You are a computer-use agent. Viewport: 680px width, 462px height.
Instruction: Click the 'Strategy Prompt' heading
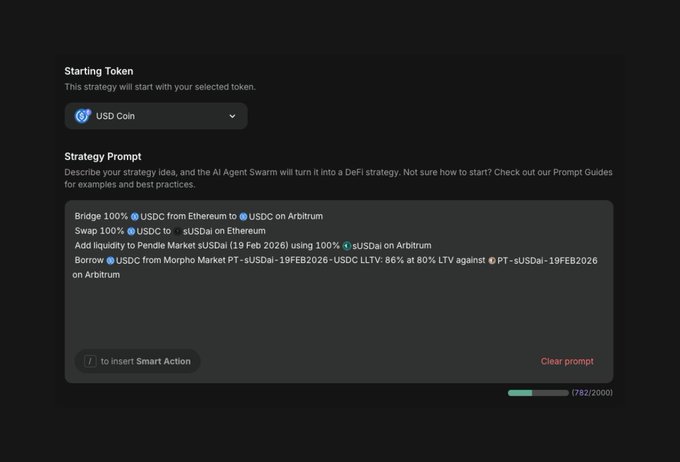[103, 157]
